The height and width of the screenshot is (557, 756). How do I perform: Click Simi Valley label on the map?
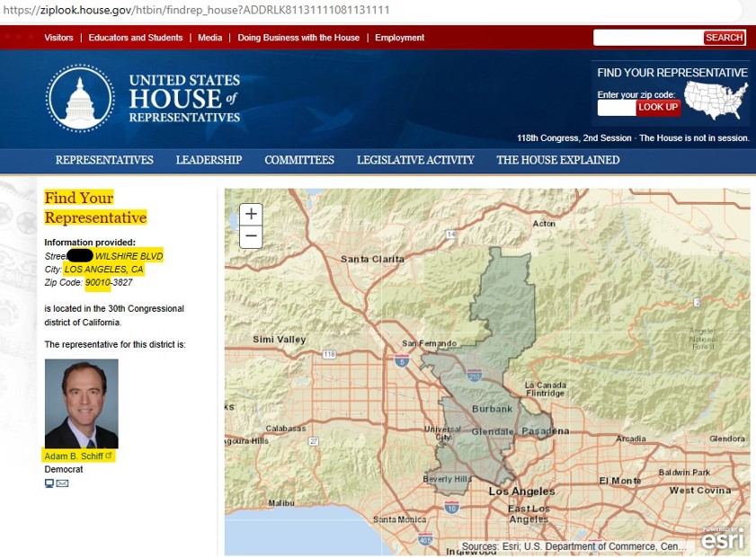point(280,340)
